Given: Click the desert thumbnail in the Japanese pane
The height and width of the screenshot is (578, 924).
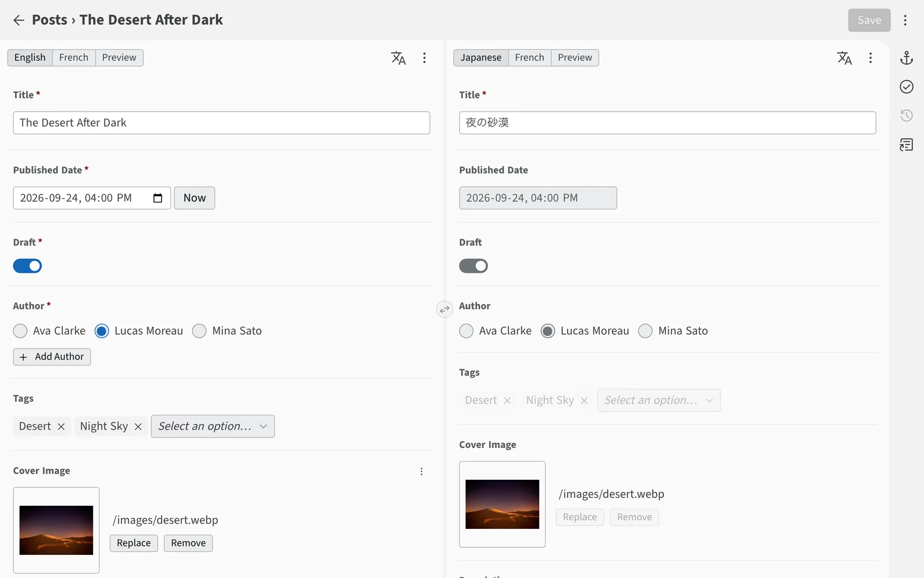Looking at the screenshot, I should (x=502, y=505).
